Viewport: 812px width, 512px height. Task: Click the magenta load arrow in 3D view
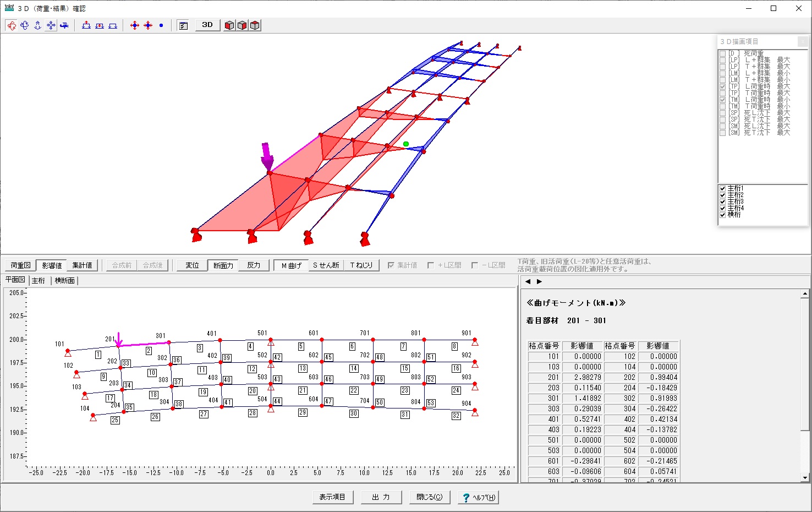tap(267, 156)
